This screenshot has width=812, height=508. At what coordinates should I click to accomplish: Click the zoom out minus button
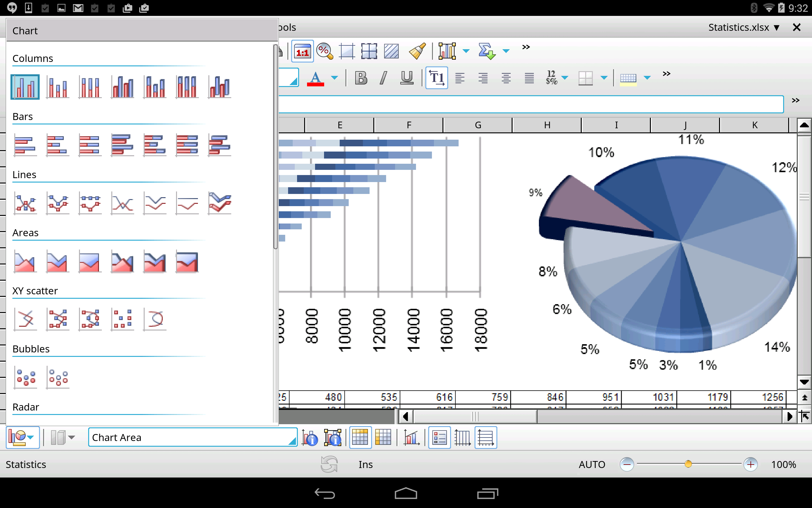(x=626, y=464)
